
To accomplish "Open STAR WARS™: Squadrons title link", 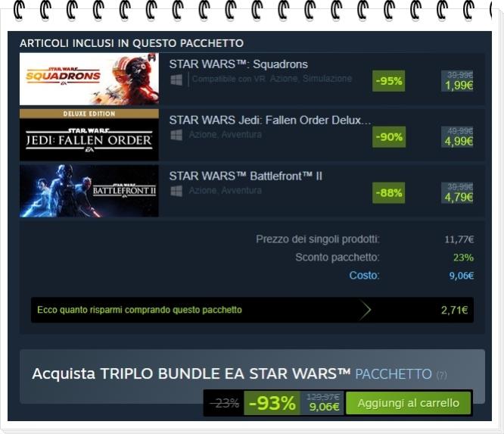I will [x=238, y=64].
